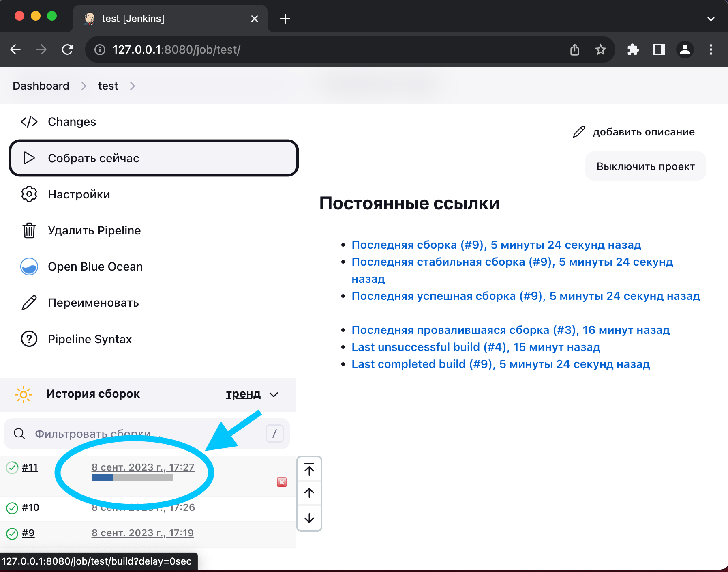The width and height of the screenshot is (728, 572).
Task: Click the success status icon of build #10
Action: click(12, 508)
